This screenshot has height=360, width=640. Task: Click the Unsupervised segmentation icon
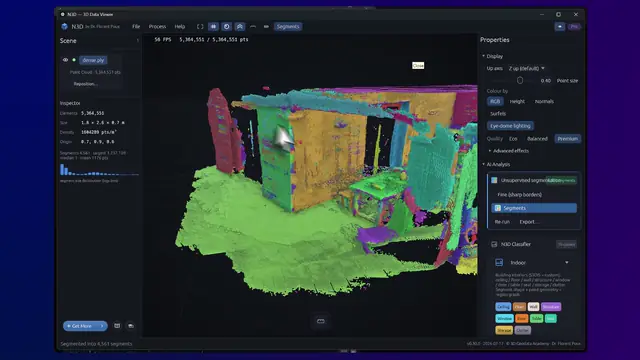[x=494, y=180]
